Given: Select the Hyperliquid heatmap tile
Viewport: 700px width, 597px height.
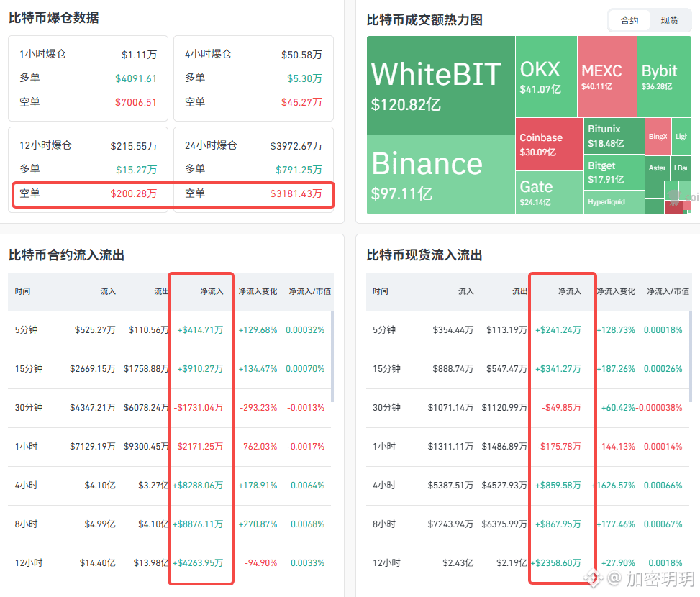Looking at the screenshot, I should point(614,202).
